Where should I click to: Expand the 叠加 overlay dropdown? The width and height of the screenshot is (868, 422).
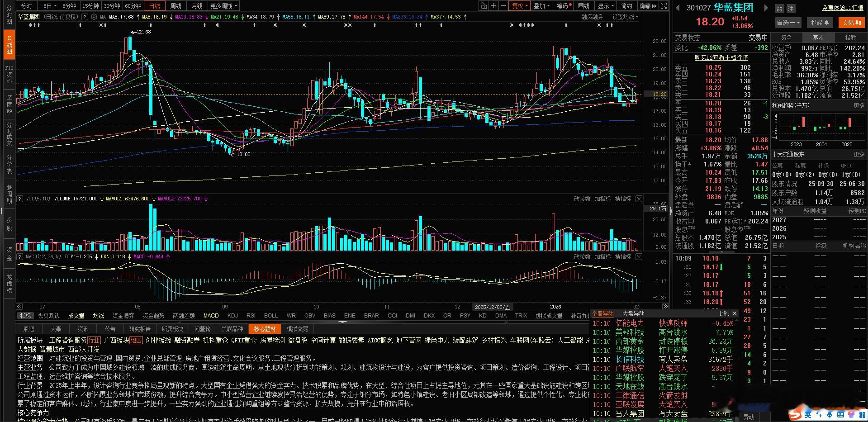(541, 5)
